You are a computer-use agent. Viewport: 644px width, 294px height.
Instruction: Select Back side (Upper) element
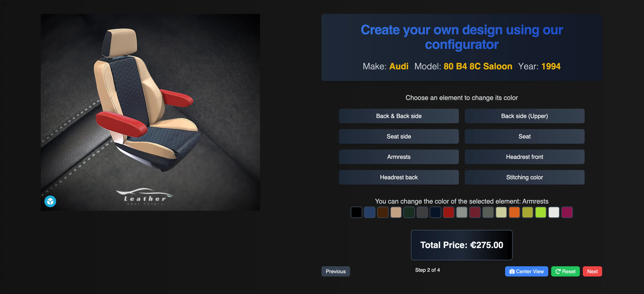[524, 116]
